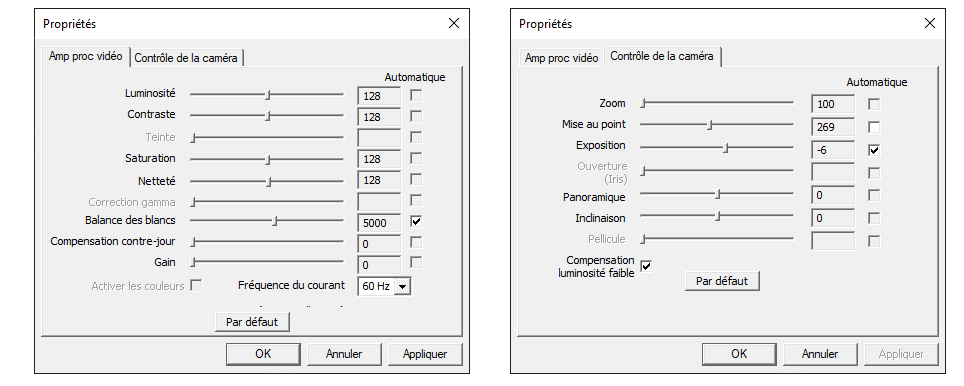
Task: Click the Balance des blancs slider thumb
Action: tap(275, 221)
